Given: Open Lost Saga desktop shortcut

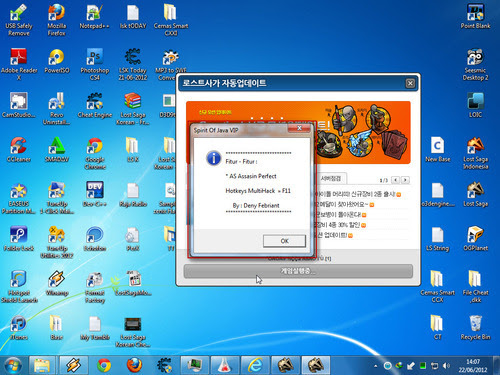Looking at the screenshot, I should click(x=475, y=194).
